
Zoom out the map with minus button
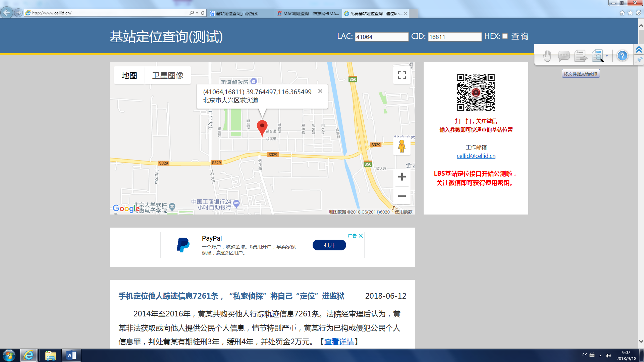click(x=402, y=196)
